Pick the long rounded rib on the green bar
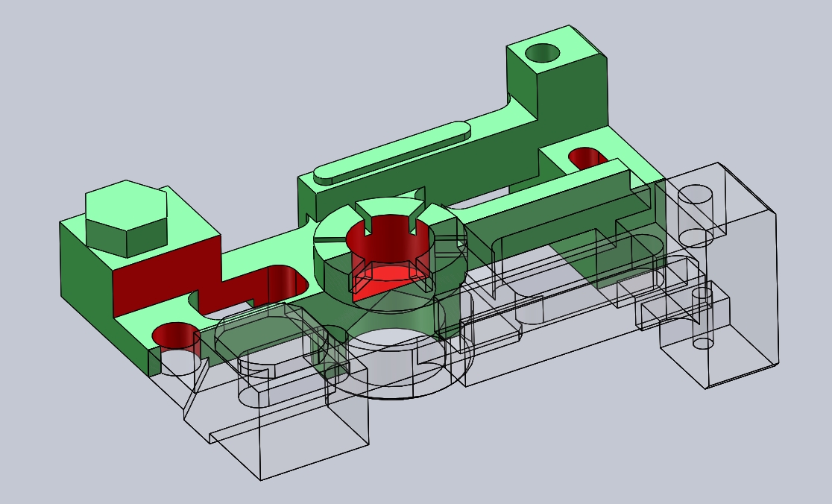Image resolution: width=832 pixels, height=504 pixels. (x=391, y=153)
